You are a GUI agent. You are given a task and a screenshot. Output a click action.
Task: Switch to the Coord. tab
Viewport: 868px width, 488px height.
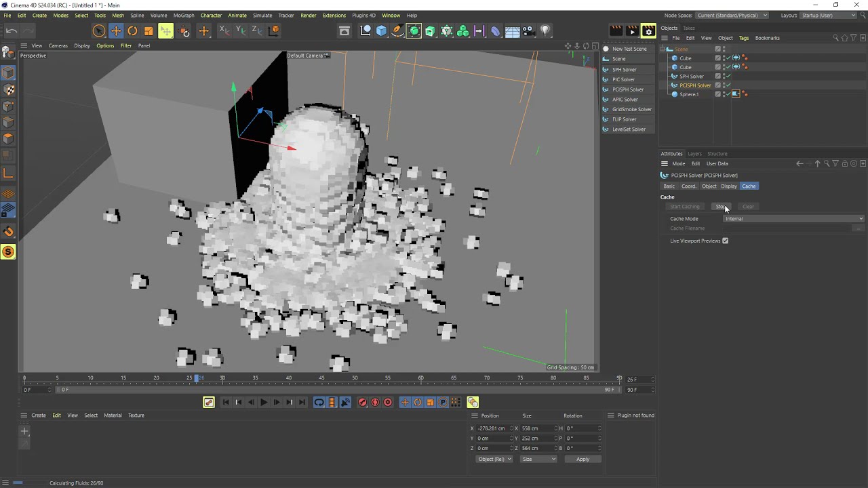pos(689,186)
